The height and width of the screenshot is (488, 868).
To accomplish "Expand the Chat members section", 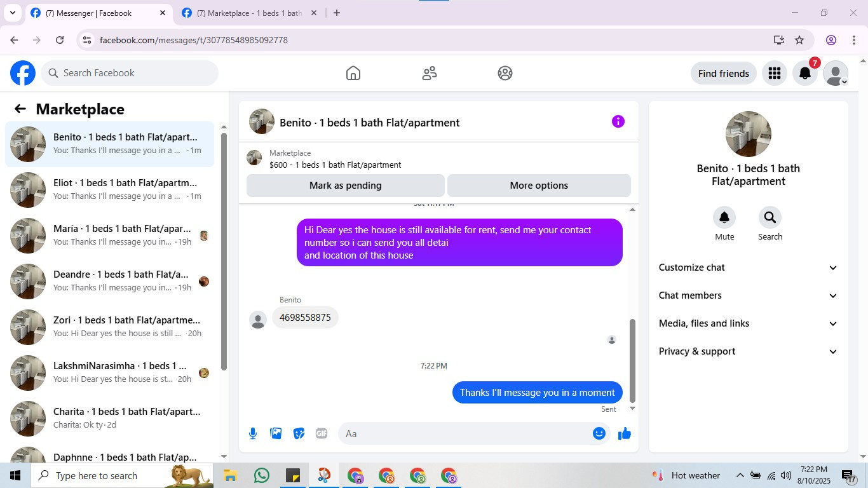I will click(749, 295).
